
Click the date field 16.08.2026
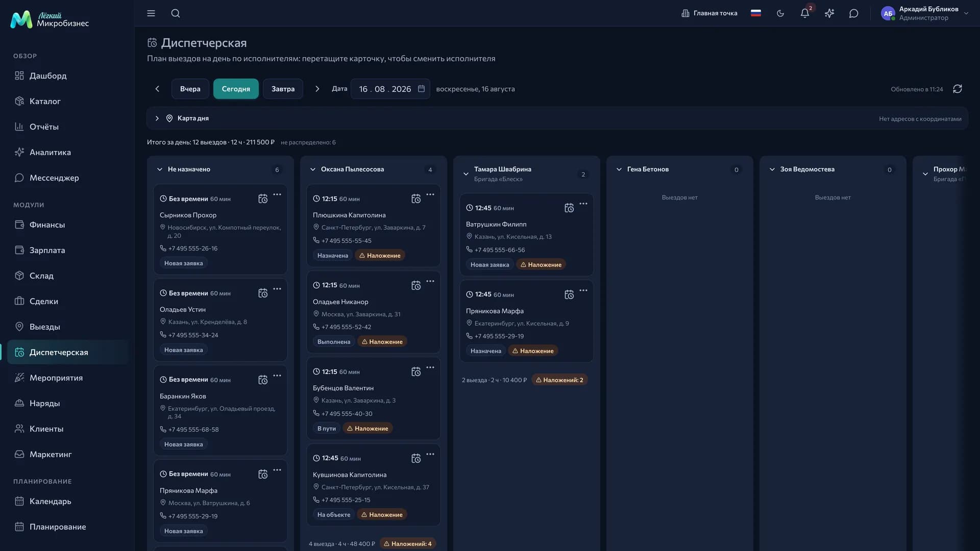390,89
